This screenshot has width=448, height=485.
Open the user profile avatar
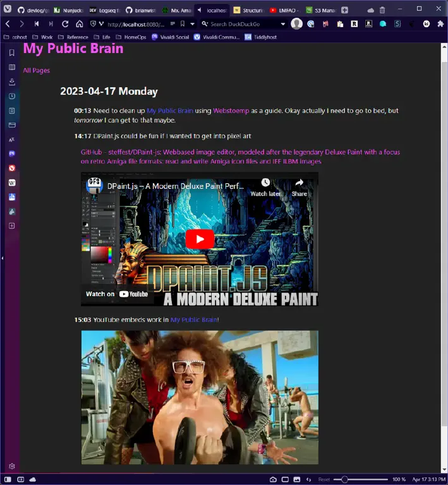(296, 24)
